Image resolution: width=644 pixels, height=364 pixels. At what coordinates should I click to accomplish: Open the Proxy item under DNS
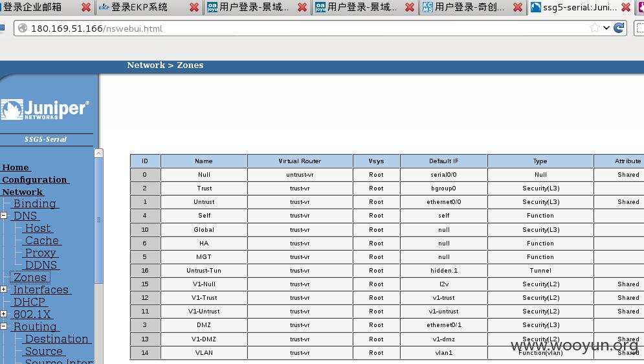41,253
